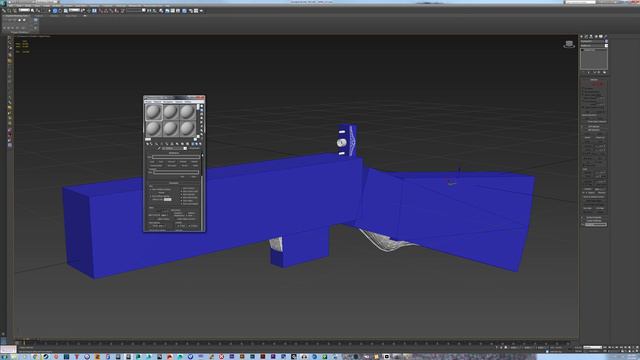Select the first material sample slot

coord(154,112)
